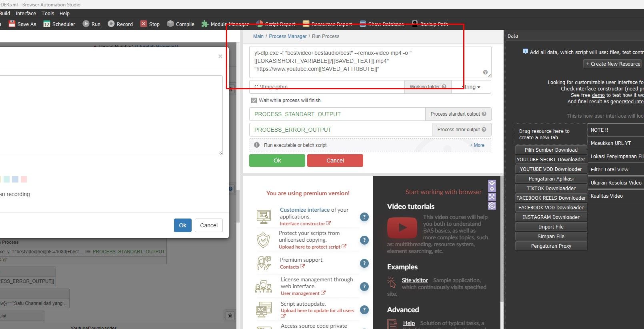Viewport: 644px width, 329px height.
Task: Open the Interface menu
Action: click(26, 13)
